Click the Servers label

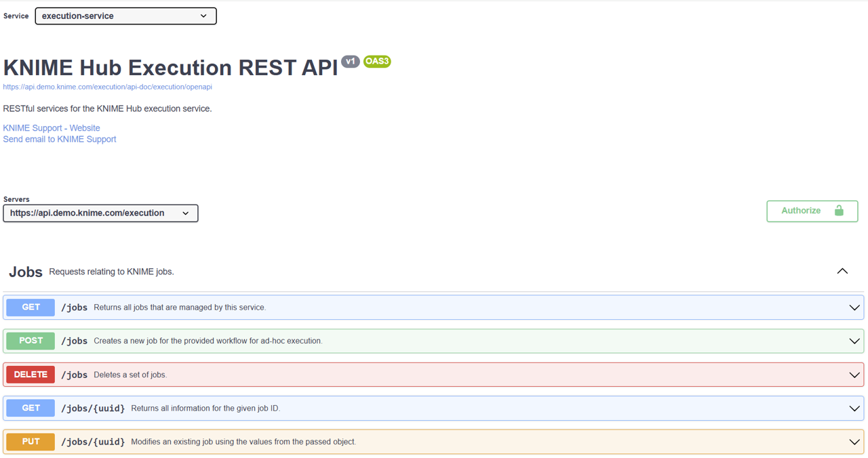(x=16, y=199)
